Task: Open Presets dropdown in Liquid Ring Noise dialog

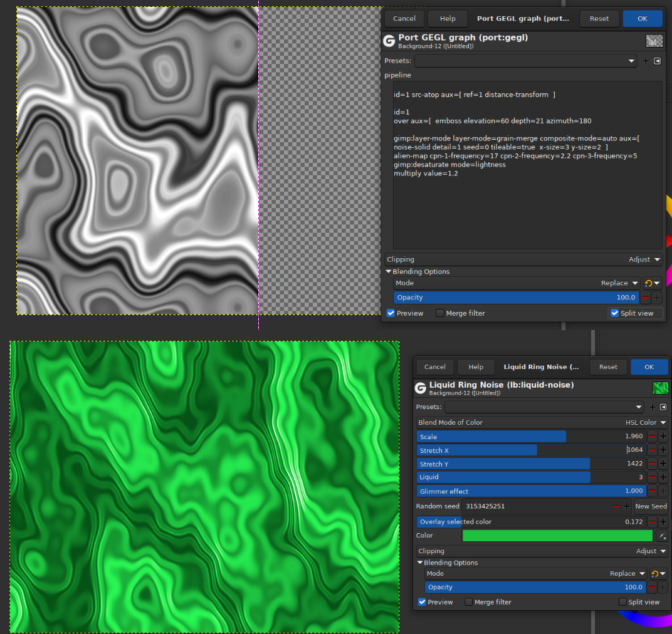Action: (544, 407)
